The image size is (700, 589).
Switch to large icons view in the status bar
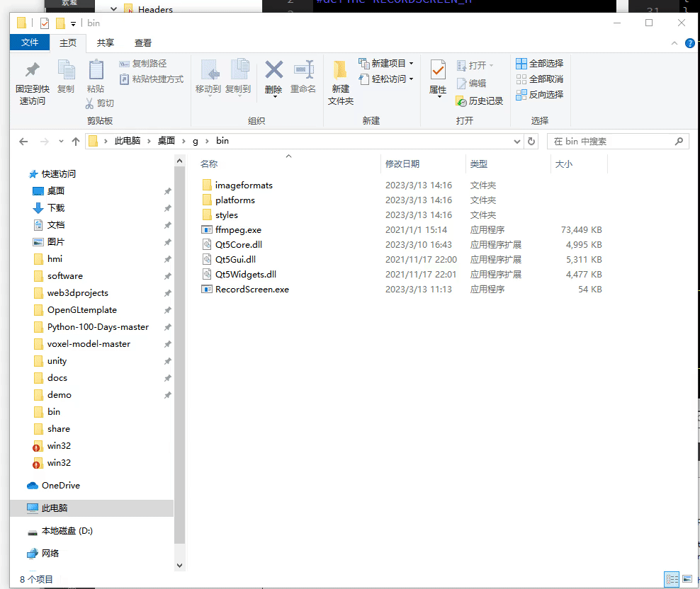(x=687, y=579)
